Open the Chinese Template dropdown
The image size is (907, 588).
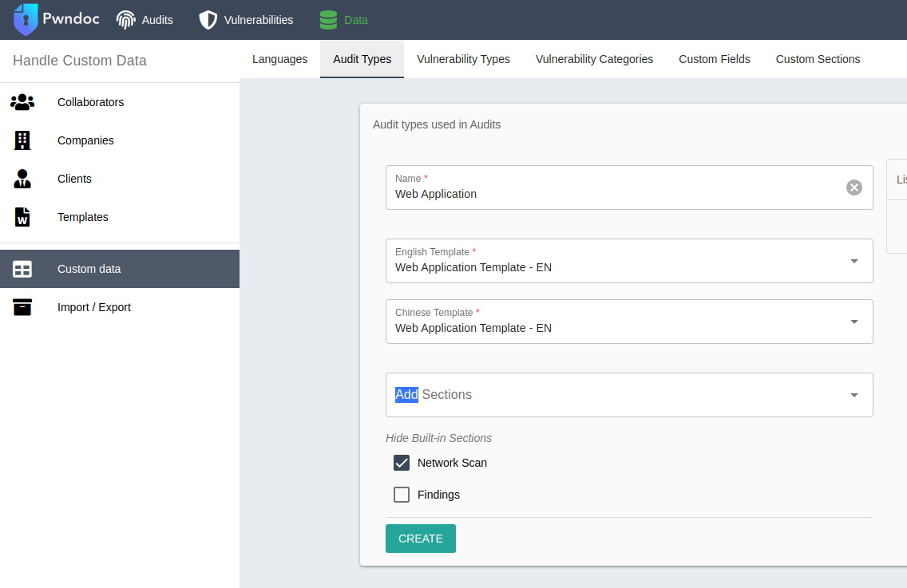(x=854, y=322)
